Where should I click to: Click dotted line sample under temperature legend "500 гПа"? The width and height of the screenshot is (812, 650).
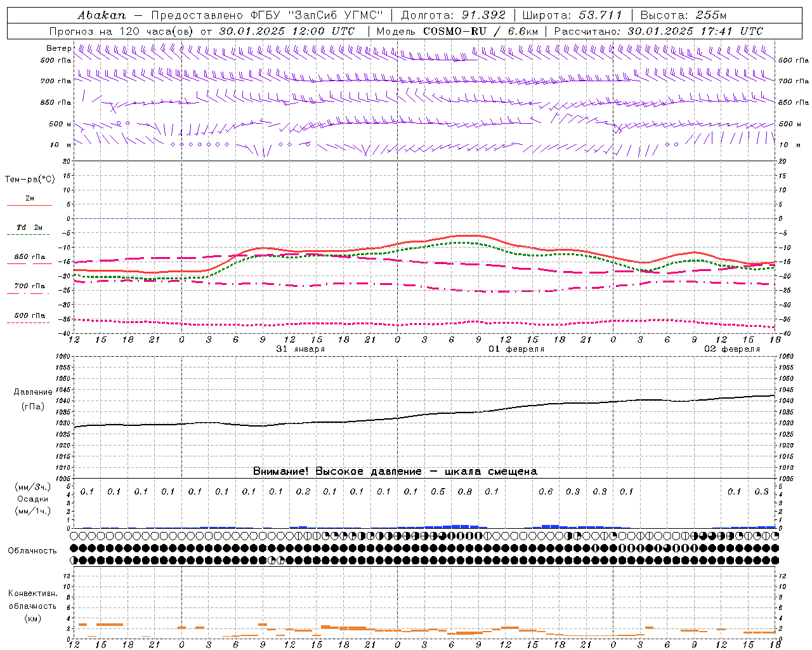point(29,323)
